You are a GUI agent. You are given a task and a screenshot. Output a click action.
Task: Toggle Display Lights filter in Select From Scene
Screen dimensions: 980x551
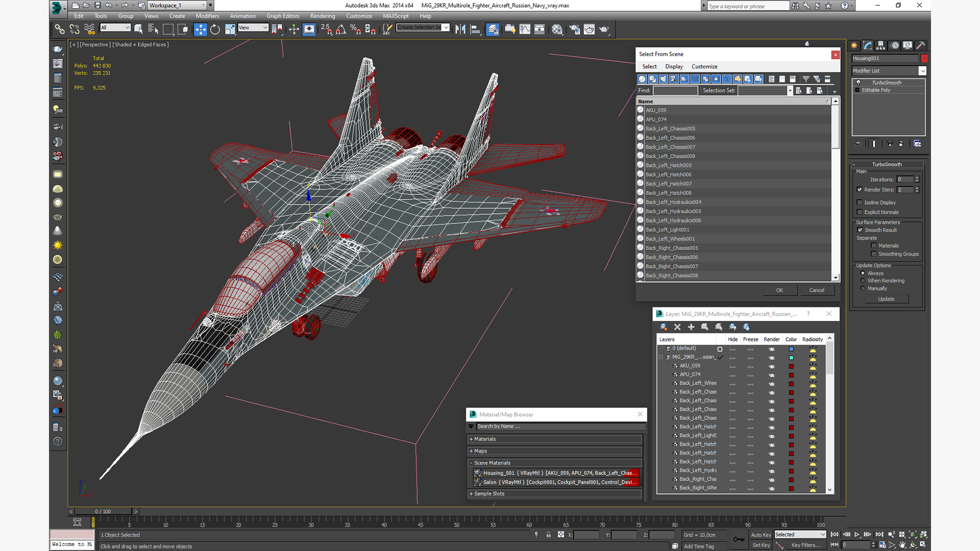[x=663, y=79]
